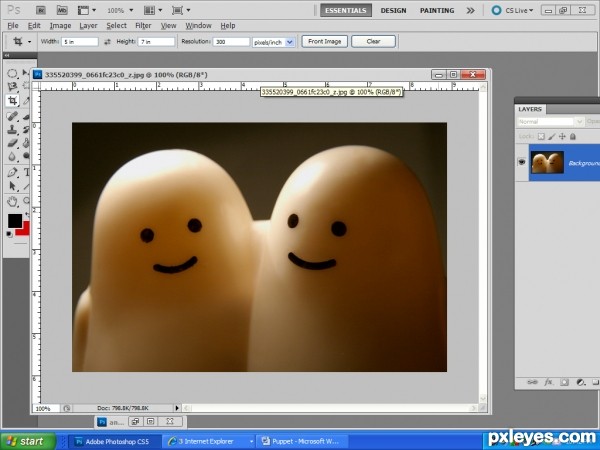The height and width of the screenshot is (450, 600).
Task: Click the Clear button
Action: (373, 41)
